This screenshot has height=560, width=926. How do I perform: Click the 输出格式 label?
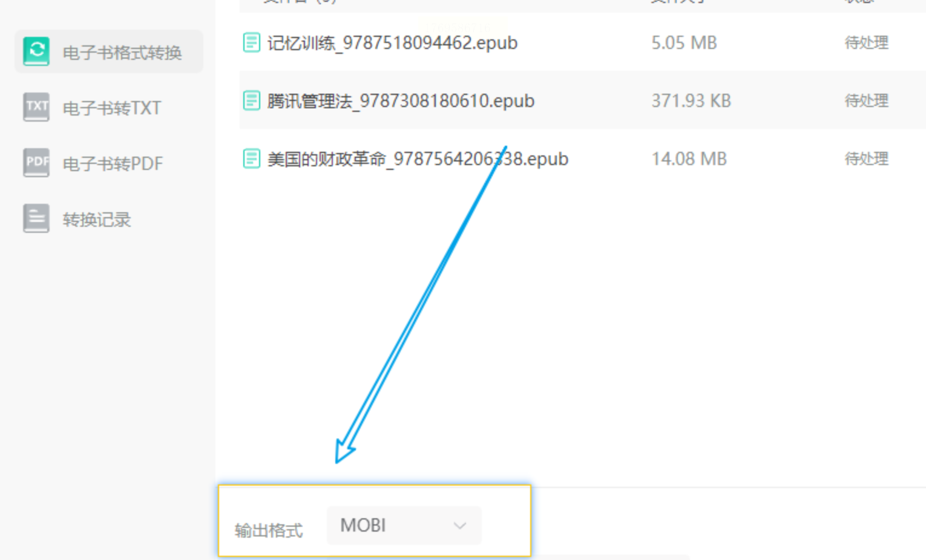[269, 530]
